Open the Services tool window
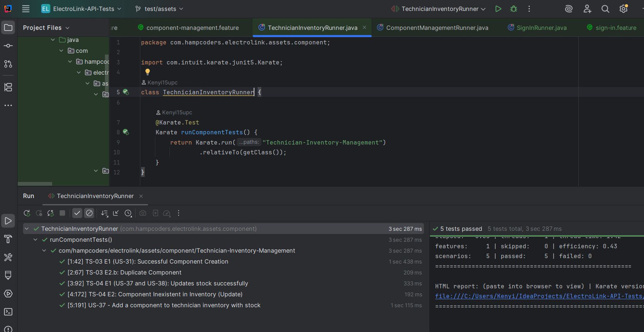Viewport: 644px width, 332px height. (8, 294)
